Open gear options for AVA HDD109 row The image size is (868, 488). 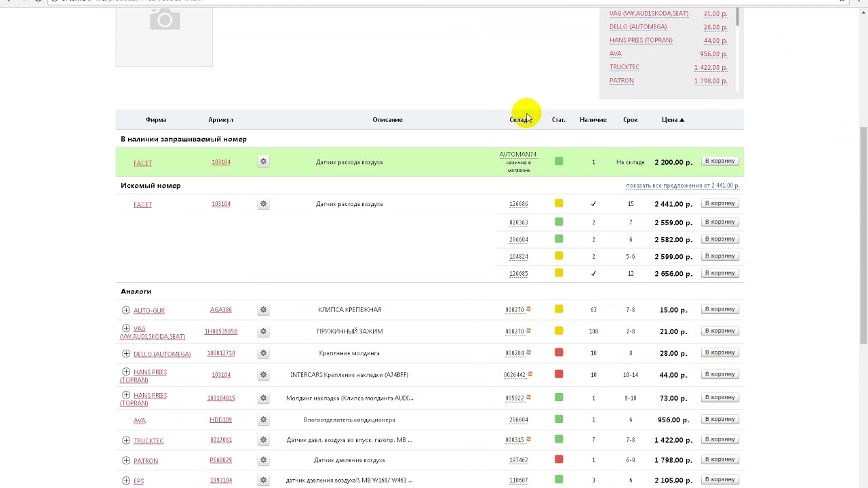pyautogui.click(x=263, y=420)
